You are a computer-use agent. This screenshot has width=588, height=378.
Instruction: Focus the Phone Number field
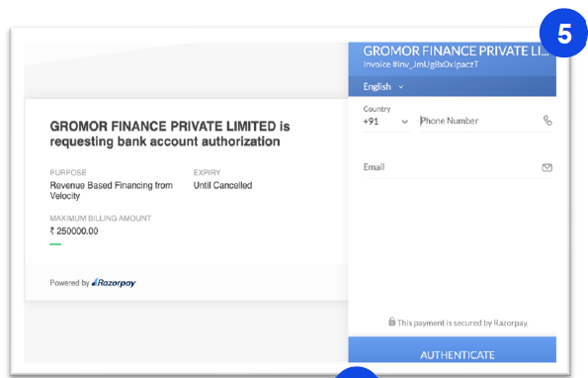tap(480, 121)
